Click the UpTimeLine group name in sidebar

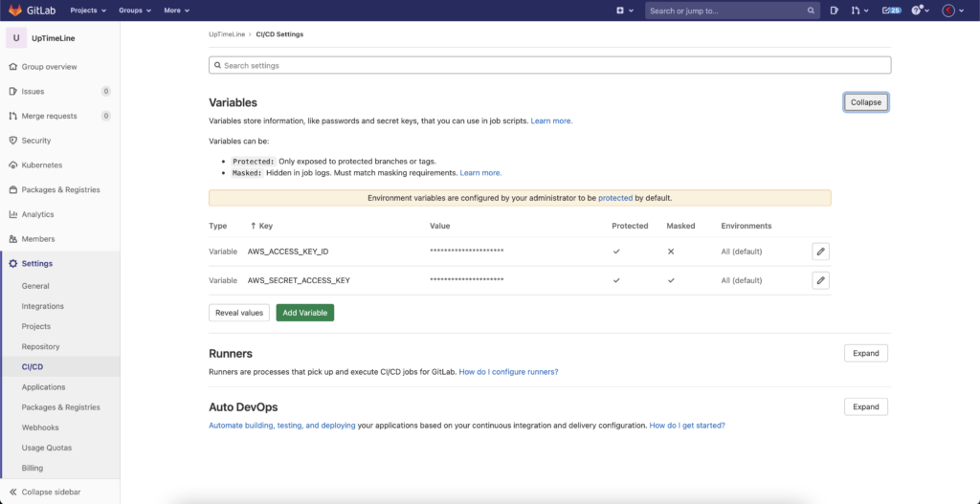(x=54, y=38)
